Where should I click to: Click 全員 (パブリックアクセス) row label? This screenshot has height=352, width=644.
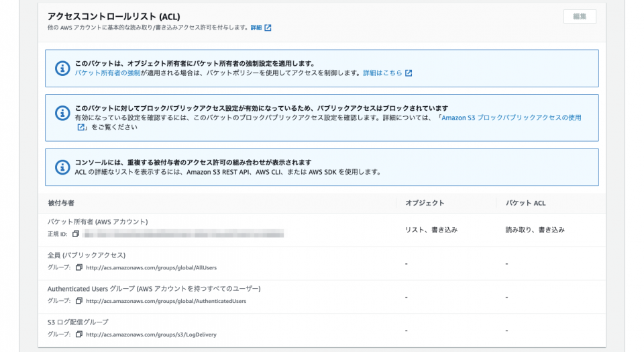tap(87, 255)
